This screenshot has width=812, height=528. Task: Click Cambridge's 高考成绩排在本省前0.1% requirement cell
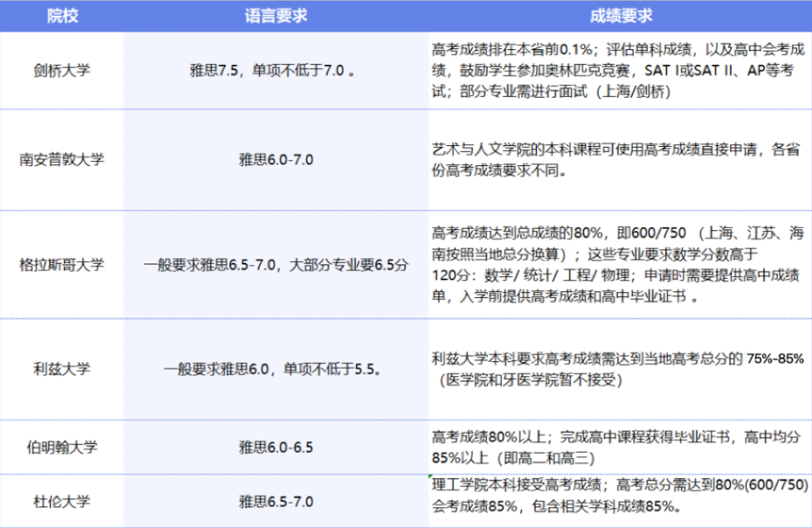click(x=620, y=70)
